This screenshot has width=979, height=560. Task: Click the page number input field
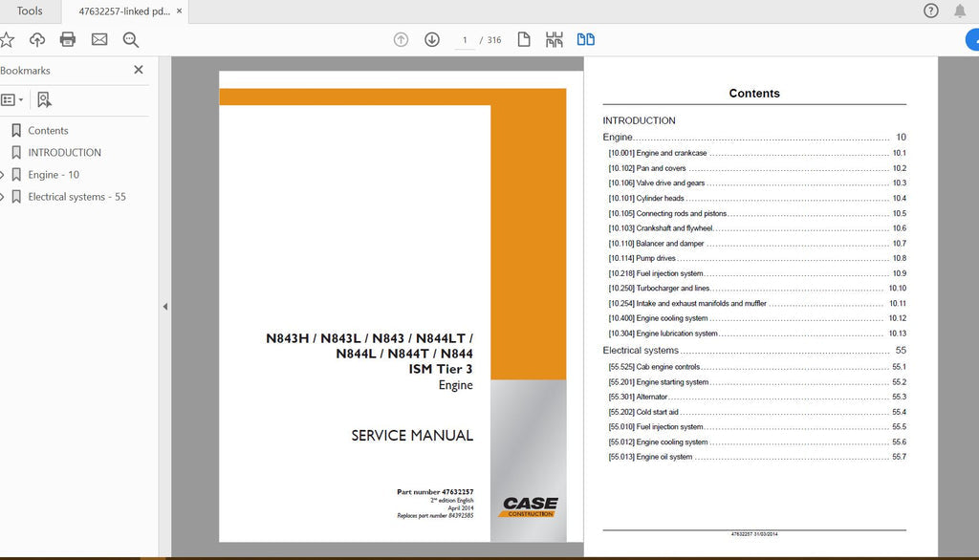(x=465, y=40)
